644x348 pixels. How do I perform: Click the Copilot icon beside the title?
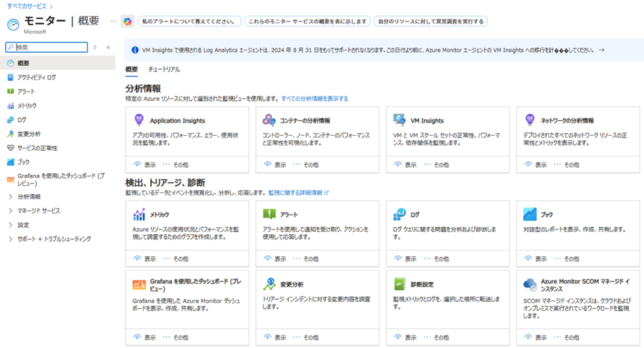point(128,21)
